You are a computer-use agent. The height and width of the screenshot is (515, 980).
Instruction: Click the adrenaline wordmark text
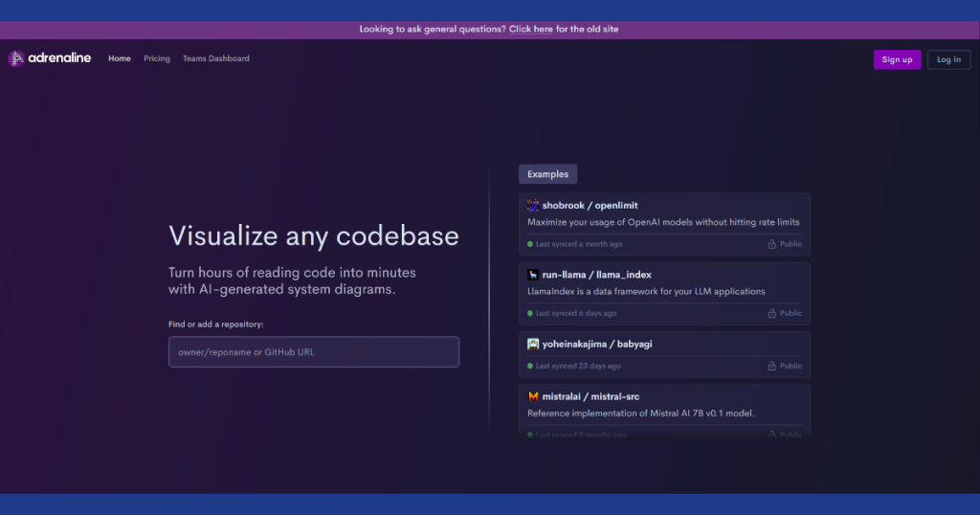tap(59, 58)
